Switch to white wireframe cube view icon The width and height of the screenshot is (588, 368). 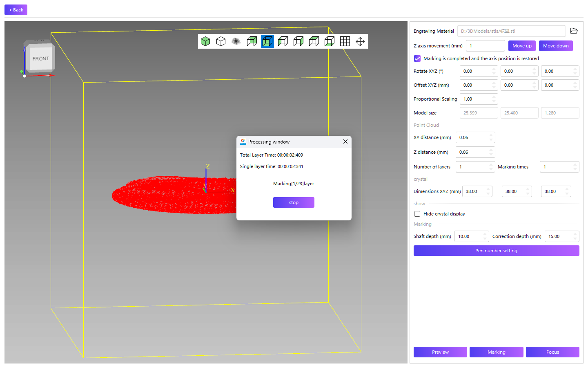(221, 41)
